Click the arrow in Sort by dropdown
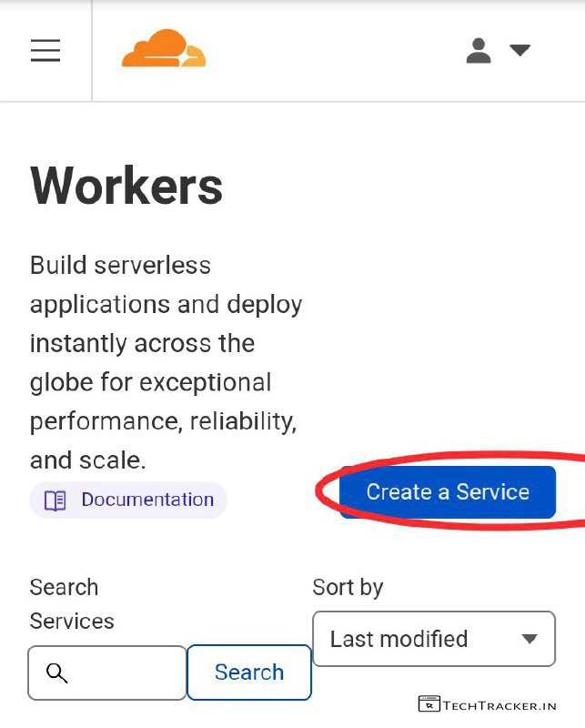 coord(530,639)
